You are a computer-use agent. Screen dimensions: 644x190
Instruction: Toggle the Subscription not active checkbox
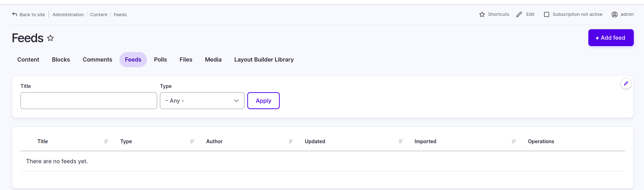coord(546,14)
